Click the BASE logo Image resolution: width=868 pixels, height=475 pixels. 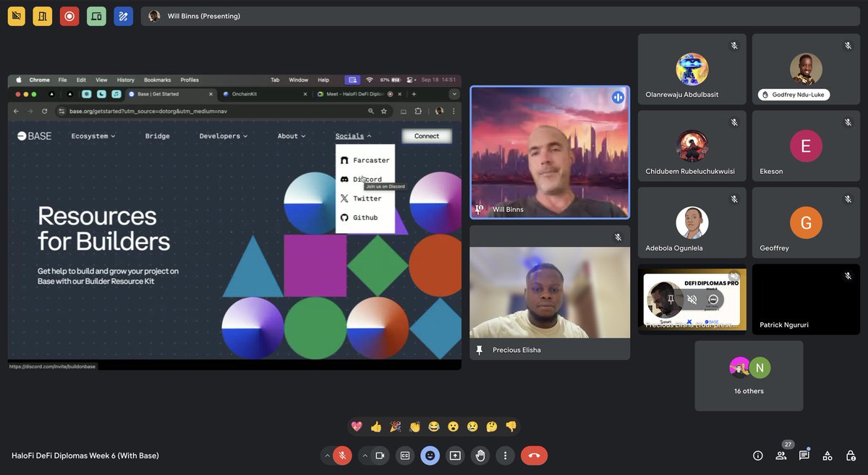[35, 136]
